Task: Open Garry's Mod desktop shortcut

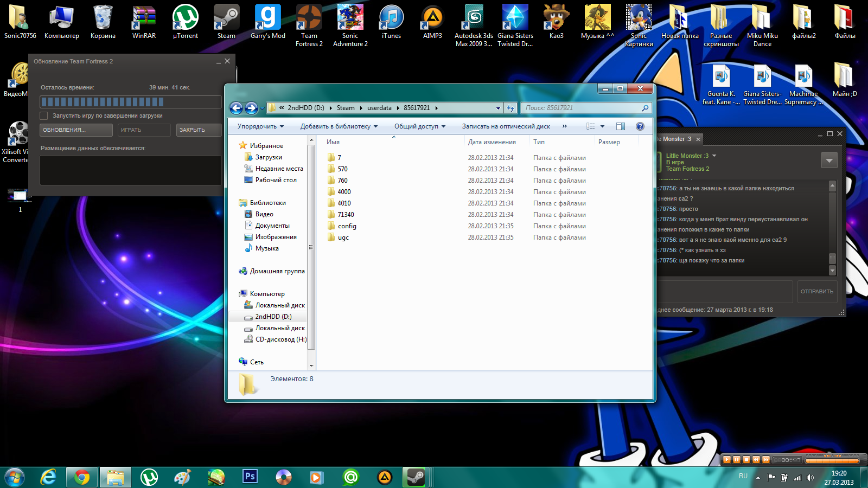Action: [267, 22]
